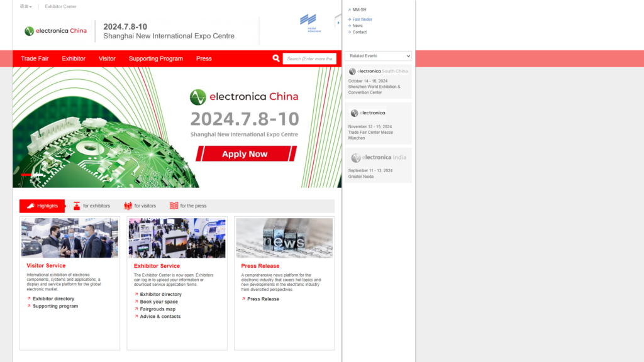Image resolution: width=644 pixels, height=362 pixels.
Task: Open Advice & contacts link
Action: (160, 317)
